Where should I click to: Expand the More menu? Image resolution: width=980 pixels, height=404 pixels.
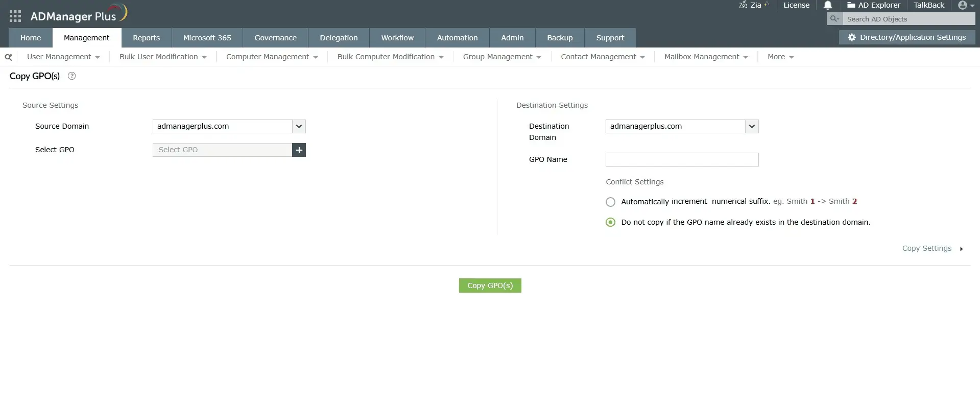point(780,57)
